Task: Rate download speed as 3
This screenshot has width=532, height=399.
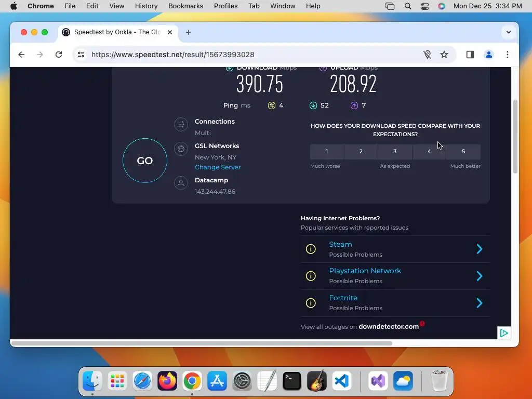Action: (395, 151)
